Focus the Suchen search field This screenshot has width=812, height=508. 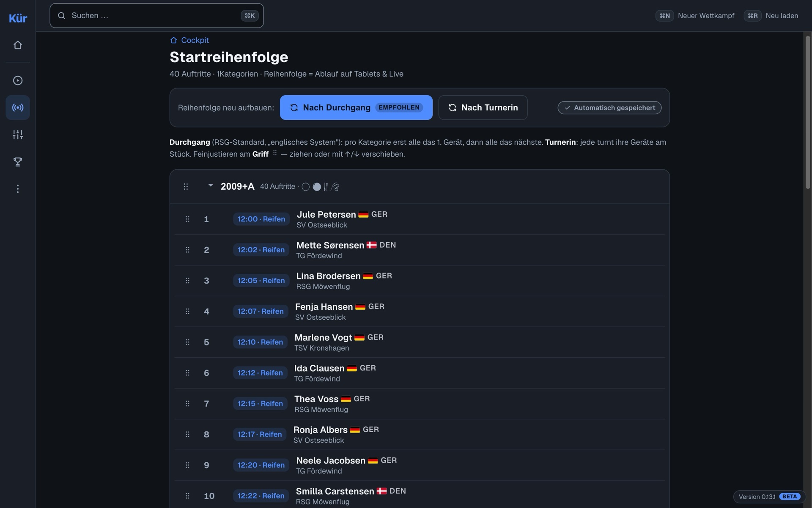(x=156, y=16)
